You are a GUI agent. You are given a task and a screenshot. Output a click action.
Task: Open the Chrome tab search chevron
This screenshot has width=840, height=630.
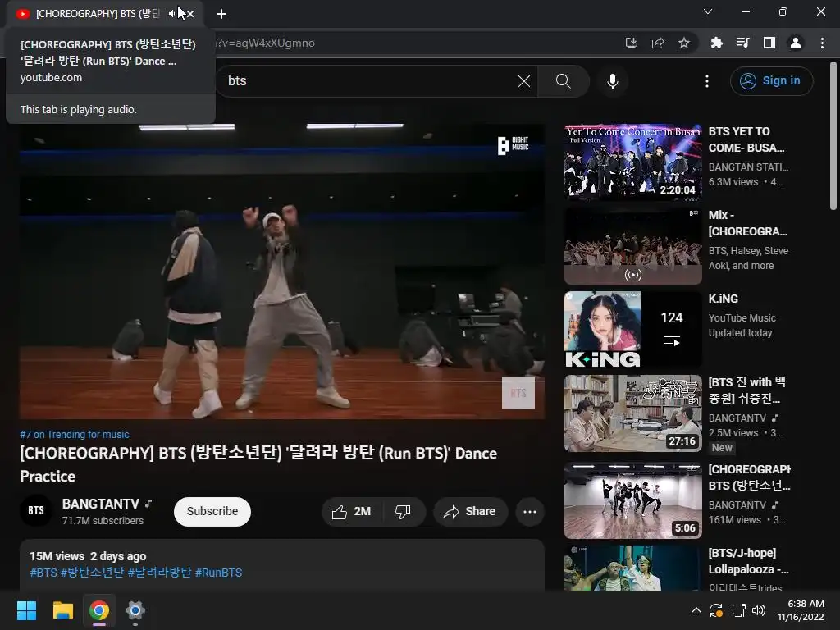coord(708,11)
